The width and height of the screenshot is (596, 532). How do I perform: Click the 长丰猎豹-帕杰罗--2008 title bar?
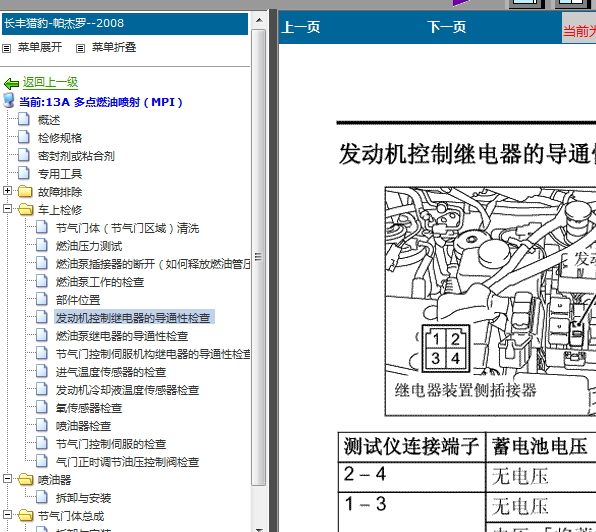[125, 24]
